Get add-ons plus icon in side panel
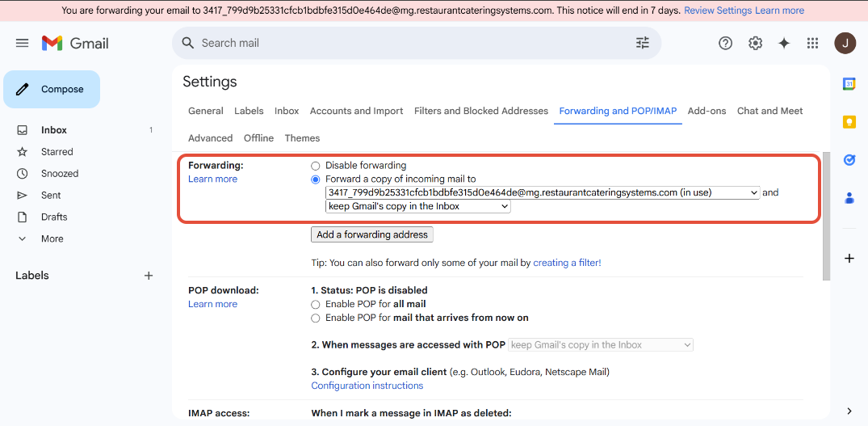Image resolution: width=868 pixels, height=426 pixels. click(x=849, y=259)
